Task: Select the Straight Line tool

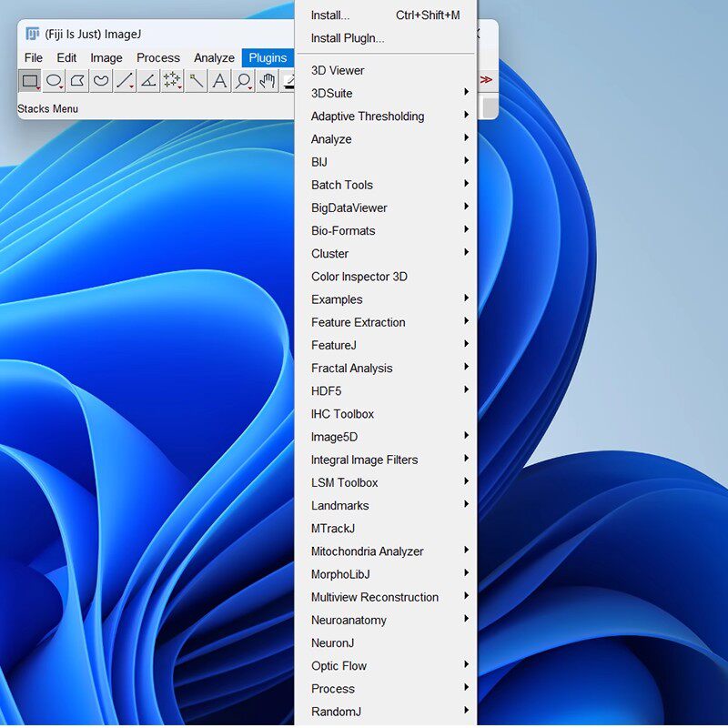Action: 125,81
